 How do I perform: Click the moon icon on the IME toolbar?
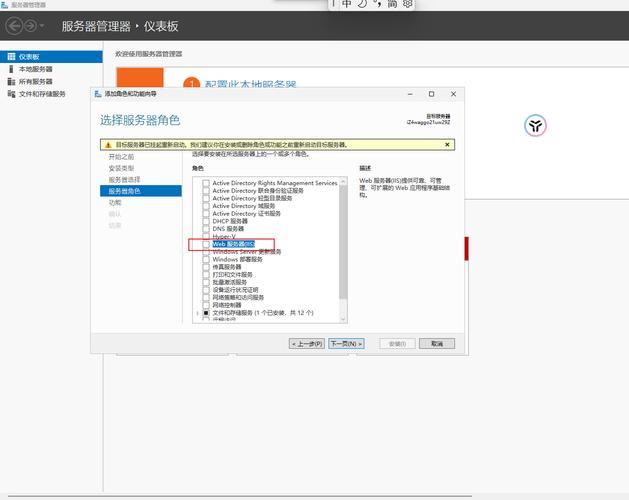362,4
